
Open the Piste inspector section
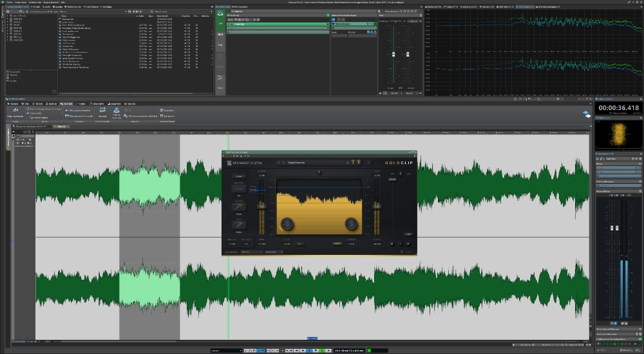tap(220, 41)
